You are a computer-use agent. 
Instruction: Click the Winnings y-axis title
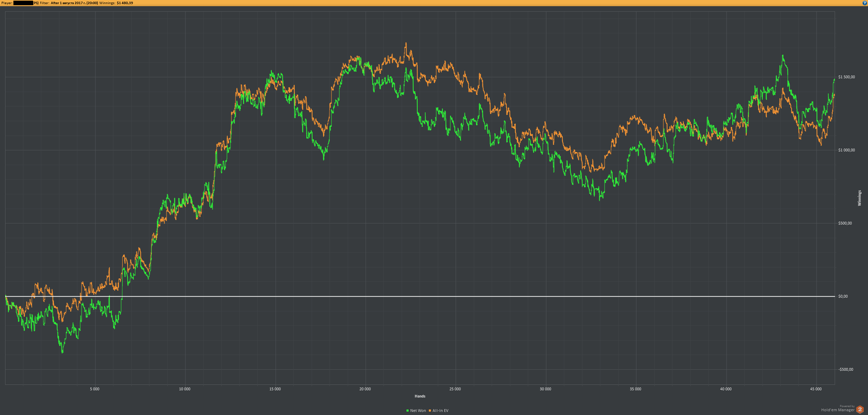pos(859,198)
